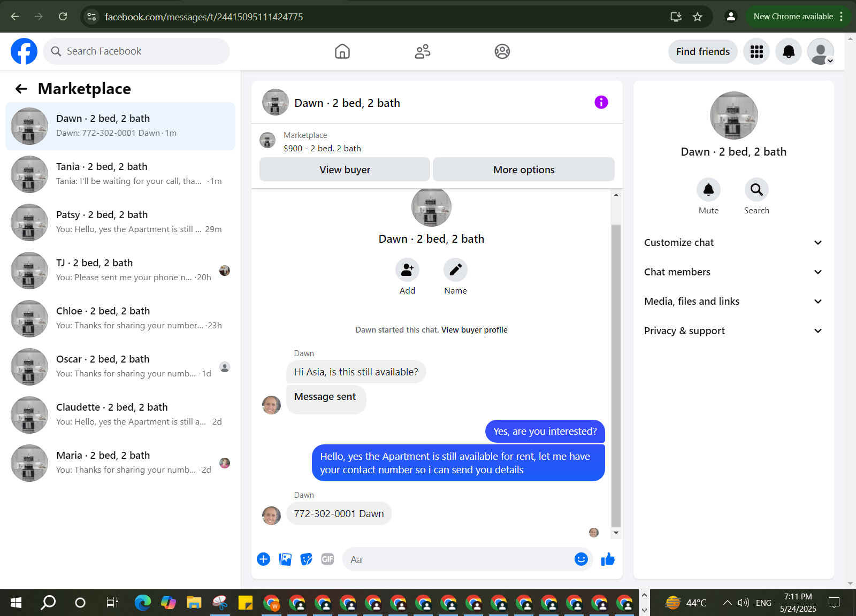This screenshot has width=856, height=616.
Task: Open the notifications bell
Action: pos(789,51)
